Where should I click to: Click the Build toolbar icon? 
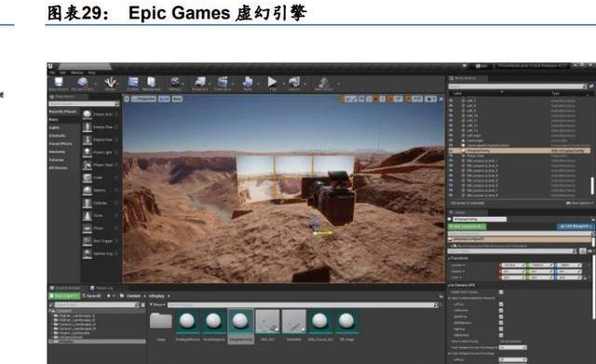(x=248, y=84)
